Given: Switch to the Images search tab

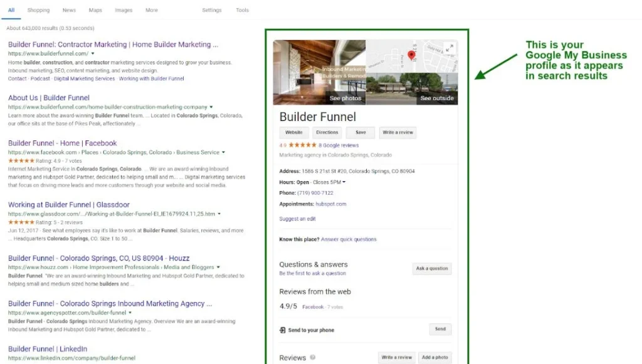Looking at the screenshot, I should tap(124, 11).
